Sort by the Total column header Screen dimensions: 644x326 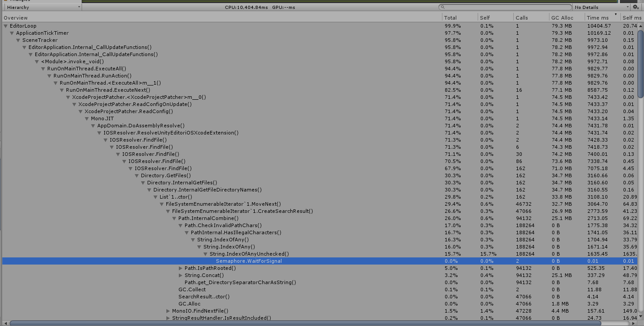coord(450,17)
